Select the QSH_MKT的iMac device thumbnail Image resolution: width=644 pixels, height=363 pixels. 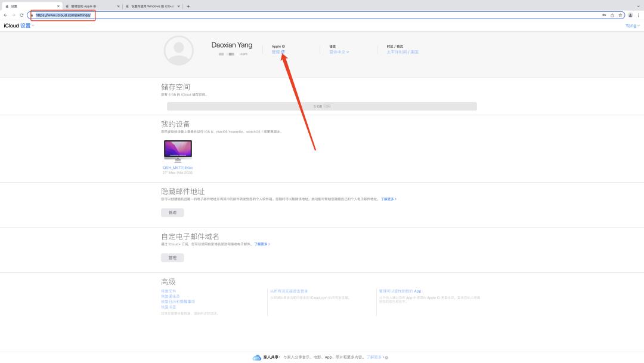point(177,149)
